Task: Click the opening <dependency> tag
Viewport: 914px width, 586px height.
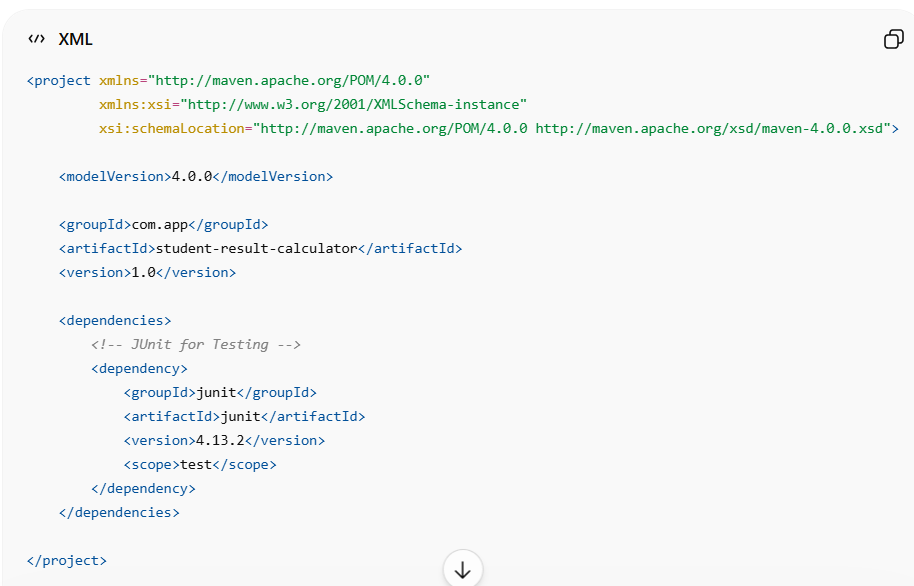Action: click(139, 369)
